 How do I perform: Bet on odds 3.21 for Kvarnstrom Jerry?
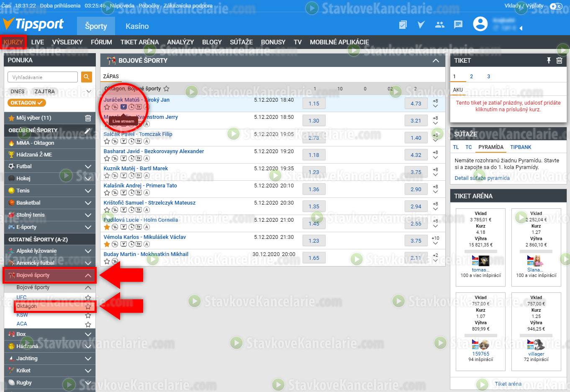pyautogui.click(x=416, y=121)
